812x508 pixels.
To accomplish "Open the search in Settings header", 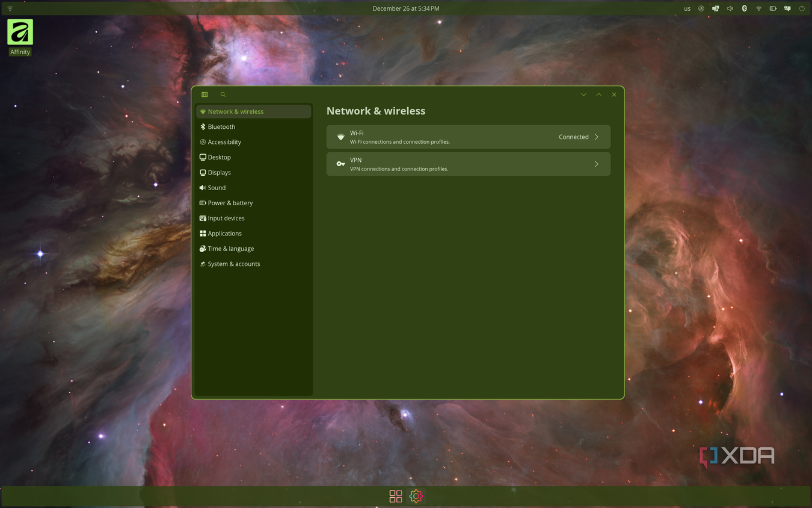I will 223,94.
